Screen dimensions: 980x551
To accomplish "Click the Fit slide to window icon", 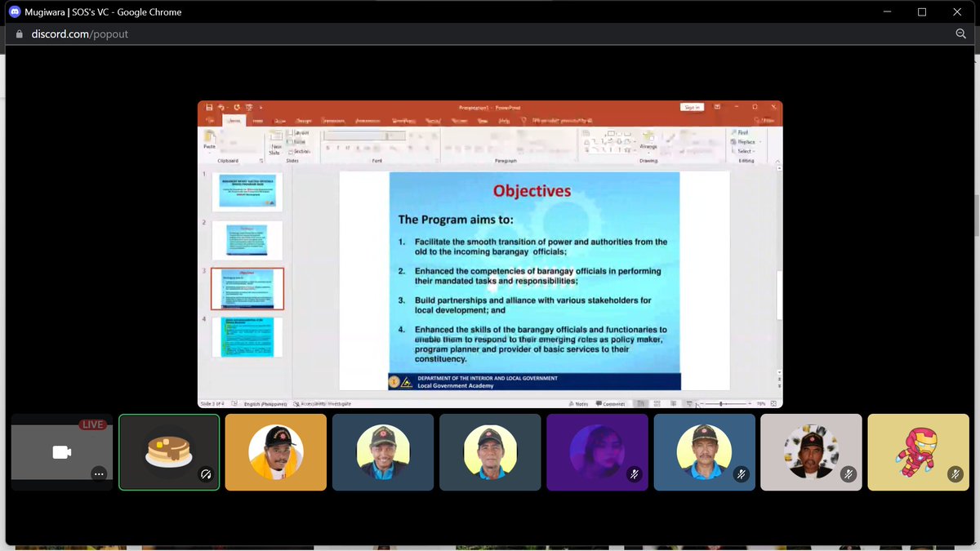I will tap(773, 404).
